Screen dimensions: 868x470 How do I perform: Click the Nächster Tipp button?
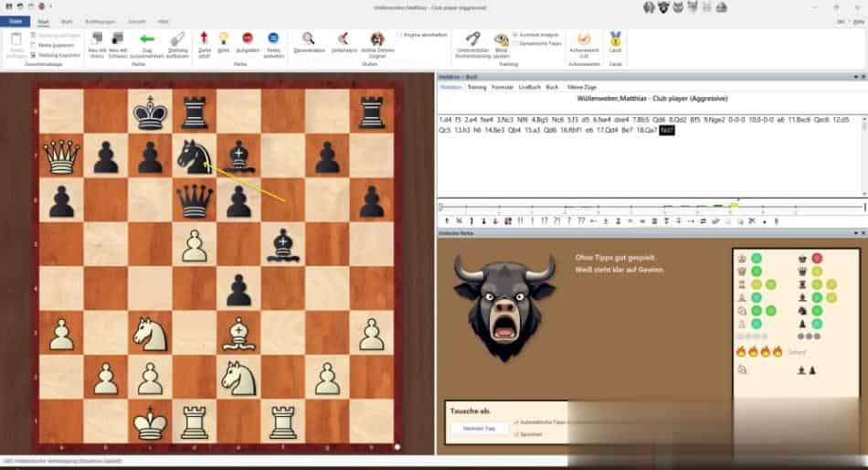(x=480, y=429)
